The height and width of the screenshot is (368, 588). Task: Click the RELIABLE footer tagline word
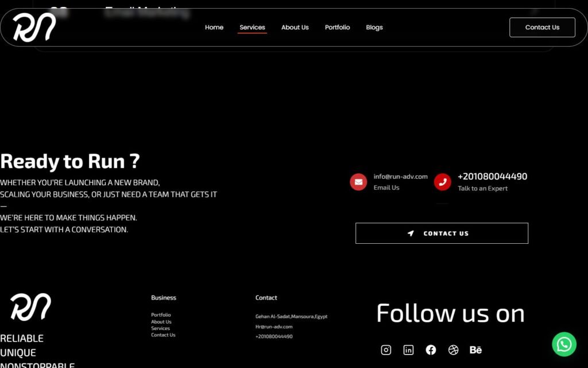pos(22,338)
